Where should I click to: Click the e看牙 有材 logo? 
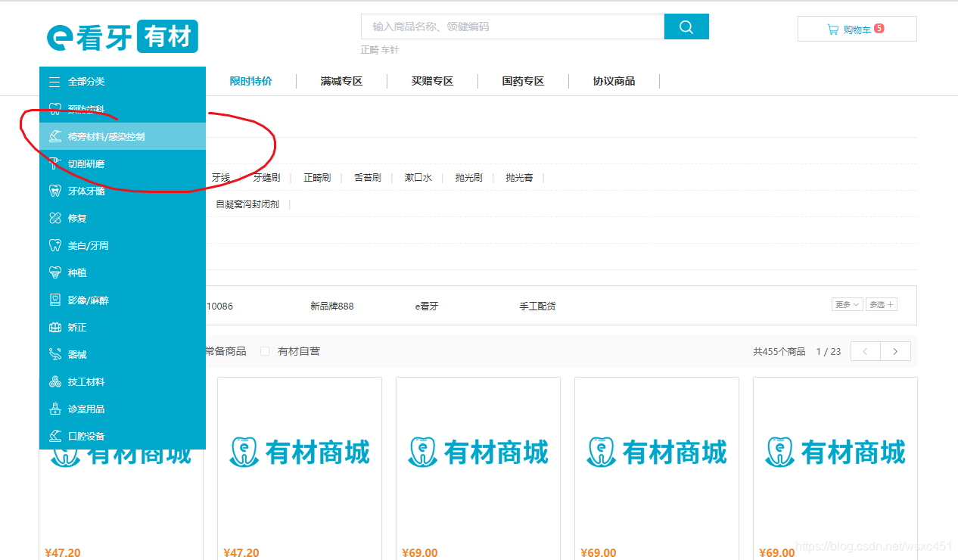point(122,36)
